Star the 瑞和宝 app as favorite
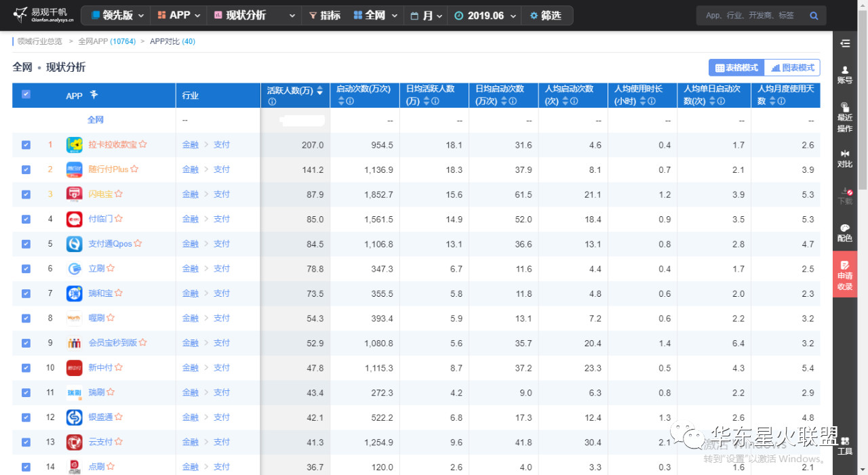This screenshot has height=475, width=868. (119, 293)
